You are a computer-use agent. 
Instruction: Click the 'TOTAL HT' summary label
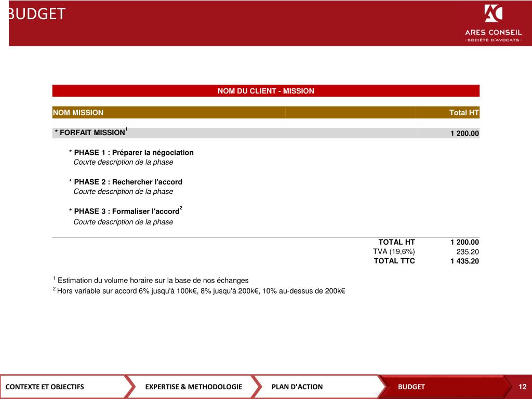pos(396,242)
